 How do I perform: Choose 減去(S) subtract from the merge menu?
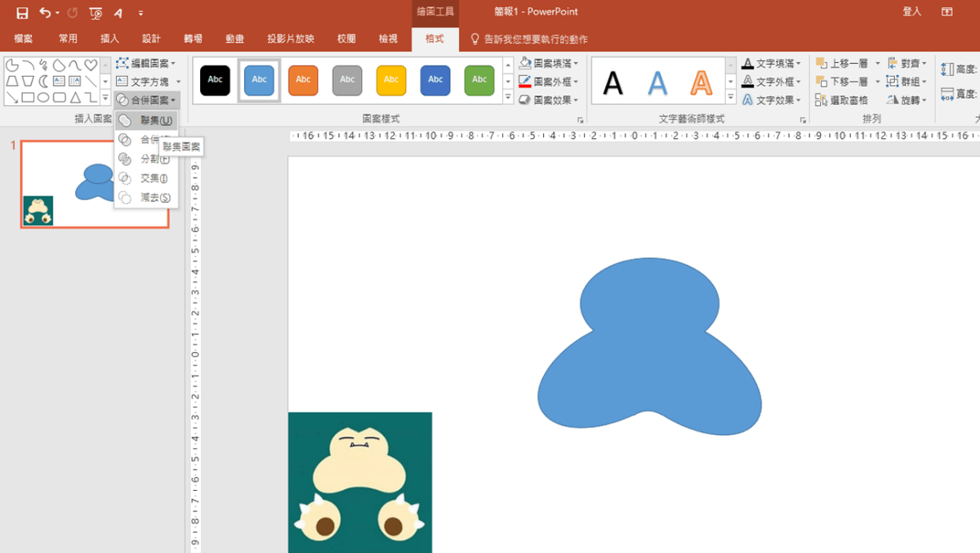tap(146, 198)
